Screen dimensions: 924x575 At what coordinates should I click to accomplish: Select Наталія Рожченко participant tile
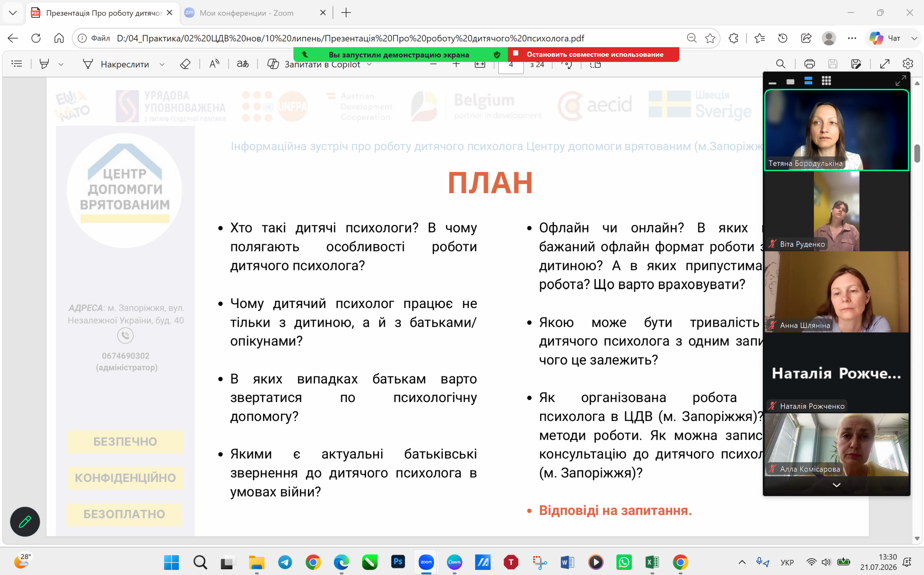(x=836, y=373)
